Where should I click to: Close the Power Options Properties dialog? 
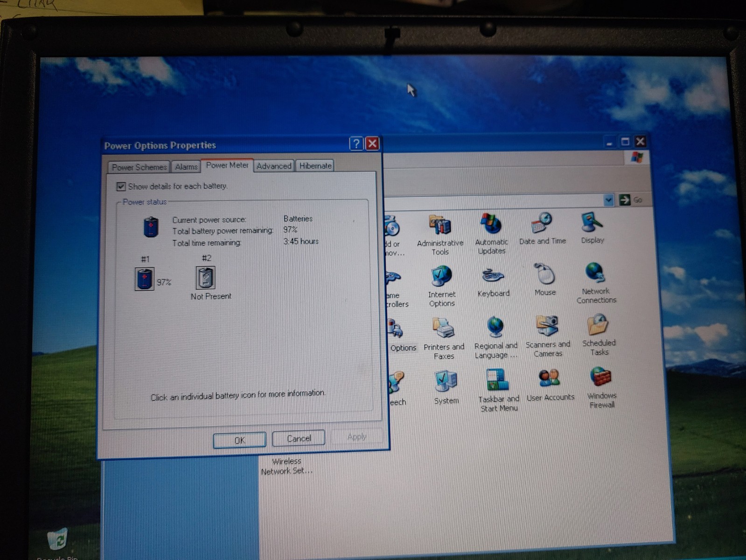click(372, 144)
